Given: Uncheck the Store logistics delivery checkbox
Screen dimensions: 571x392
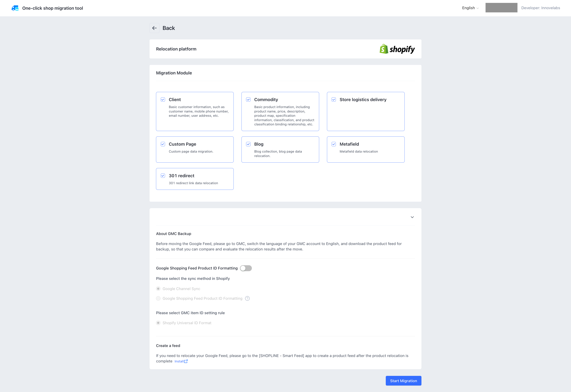Looking at the screenshot, I should [334, 99].
